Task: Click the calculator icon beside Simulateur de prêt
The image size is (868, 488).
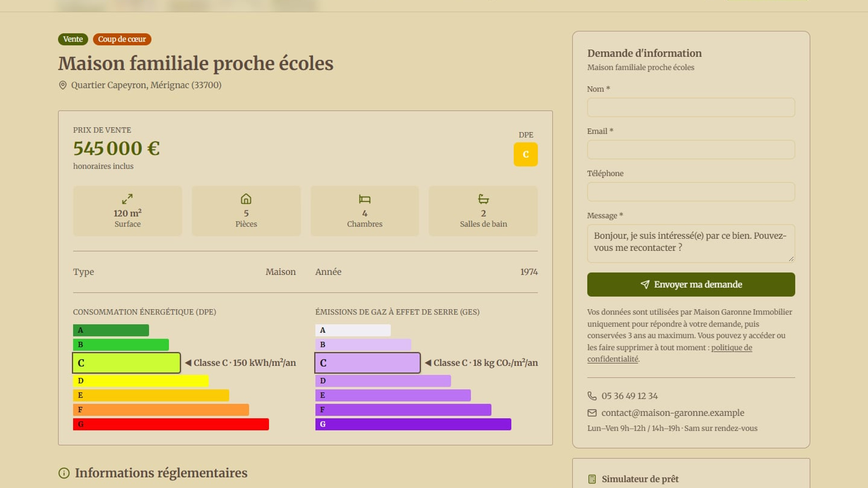Action: click(x=592, y=479)
